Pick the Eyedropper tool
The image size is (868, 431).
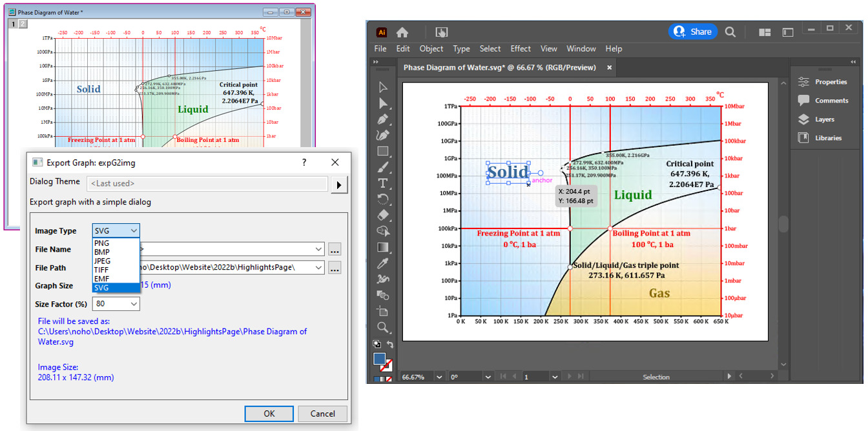point(383,263)
